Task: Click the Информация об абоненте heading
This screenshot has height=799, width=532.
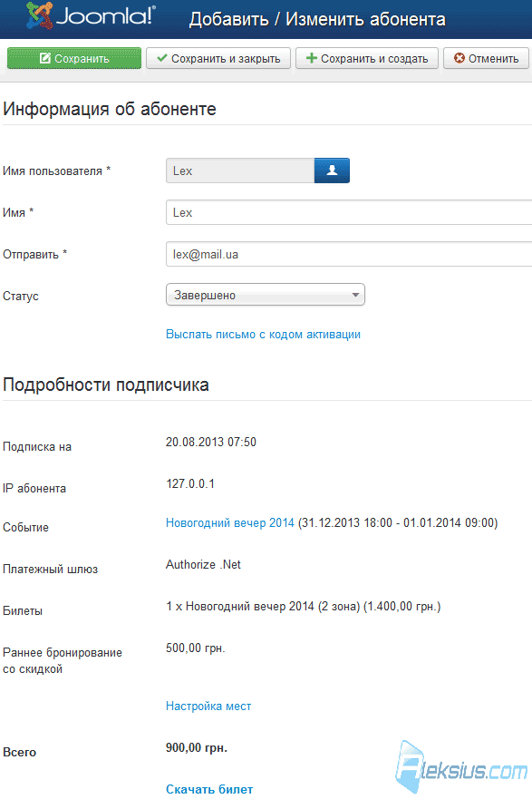Action: (x=110, y=109)
